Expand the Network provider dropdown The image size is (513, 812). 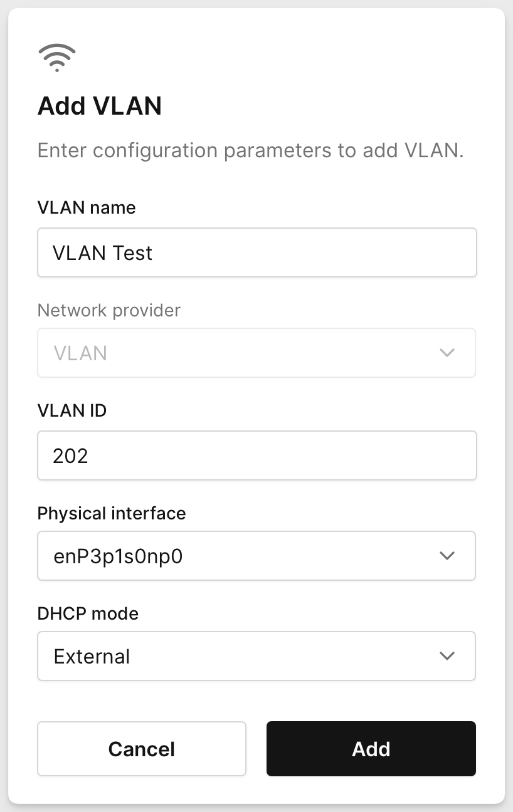point(257,353)
